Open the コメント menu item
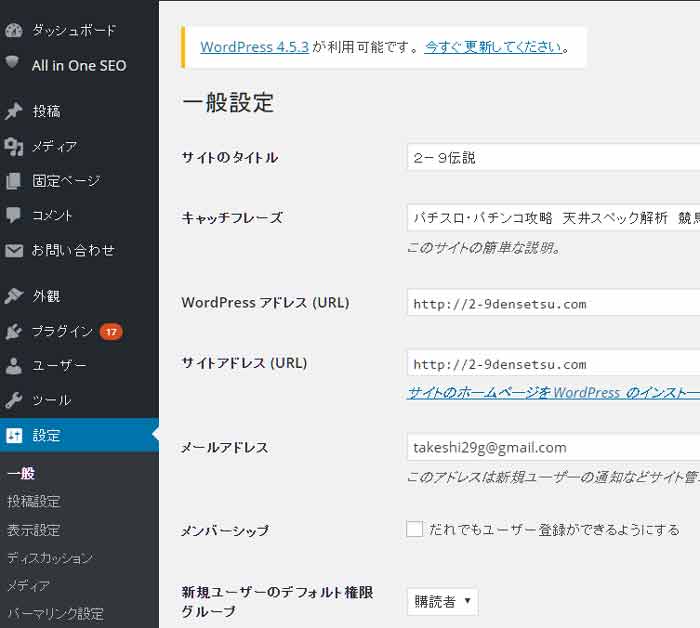 pos(52,216)
